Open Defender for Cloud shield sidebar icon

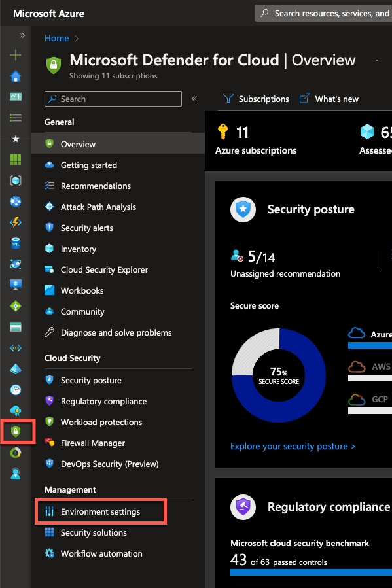(16, 432)
